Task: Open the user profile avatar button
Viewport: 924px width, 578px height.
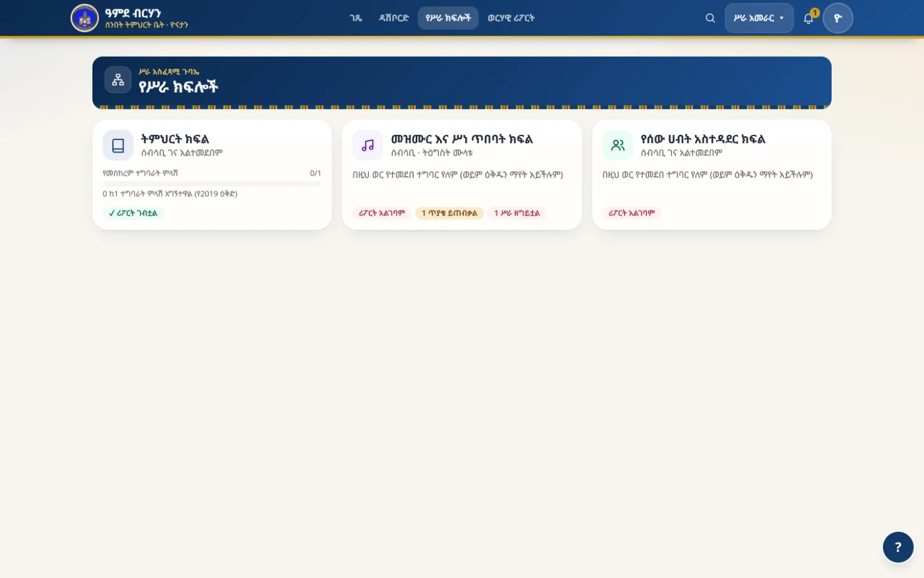Action: pos(838,18)
